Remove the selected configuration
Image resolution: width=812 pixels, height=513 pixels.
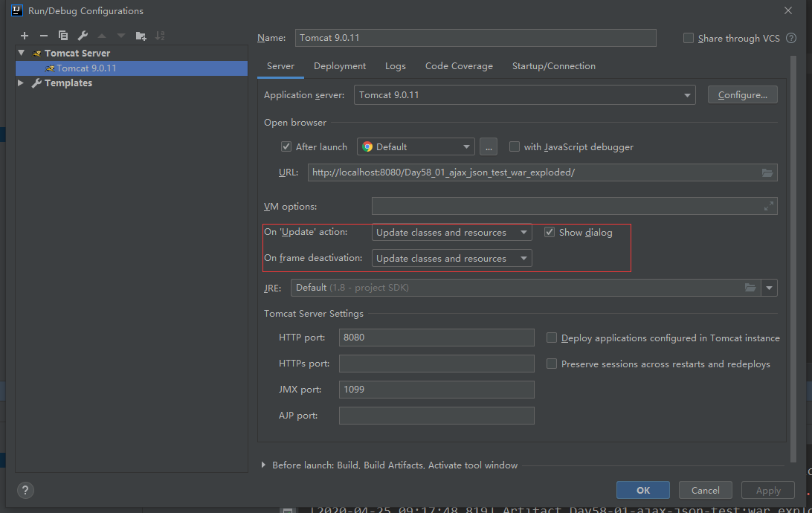pyautogui.click(x=44, y=35)
